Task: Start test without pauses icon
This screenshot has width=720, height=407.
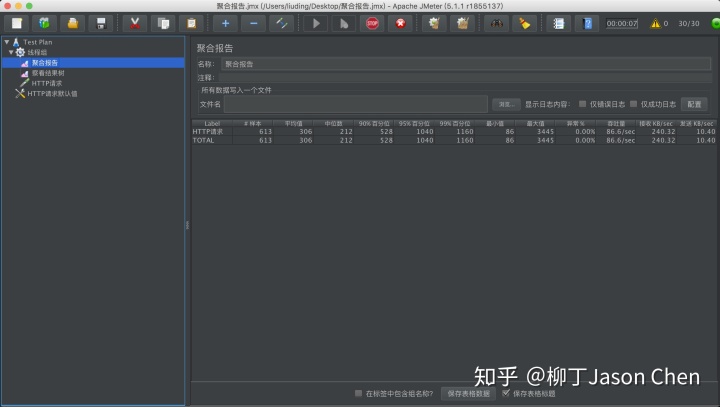Action: point(344,23)
